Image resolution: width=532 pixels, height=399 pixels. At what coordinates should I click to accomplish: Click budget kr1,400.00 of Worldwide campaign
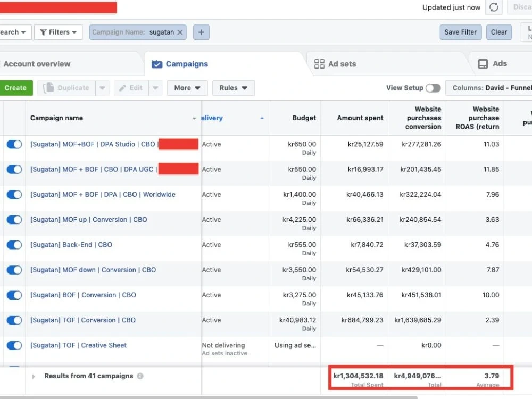click(x=299, y=194)
